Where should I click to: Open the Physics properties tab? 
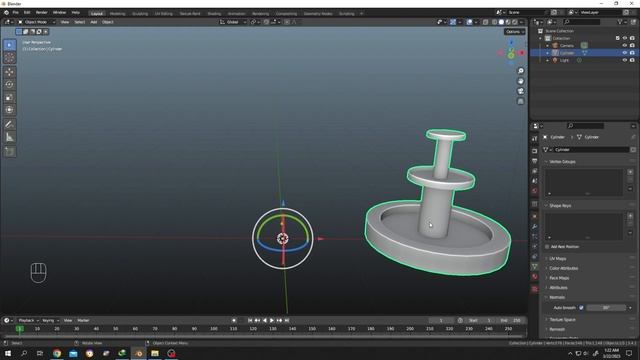pos(534,247)
